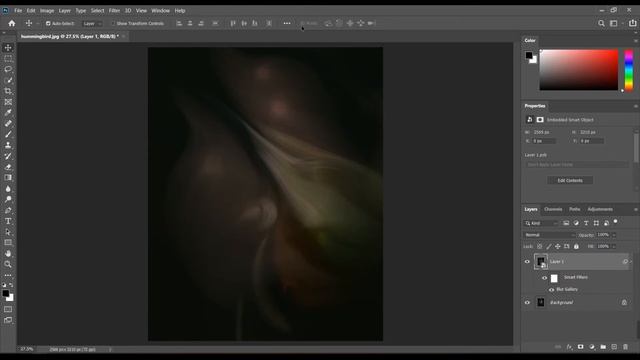The height and width of the screenshot is (360, 640).
Task: Change screen mode icon at toolbox bottom
Action: click(x=8, y=320)
